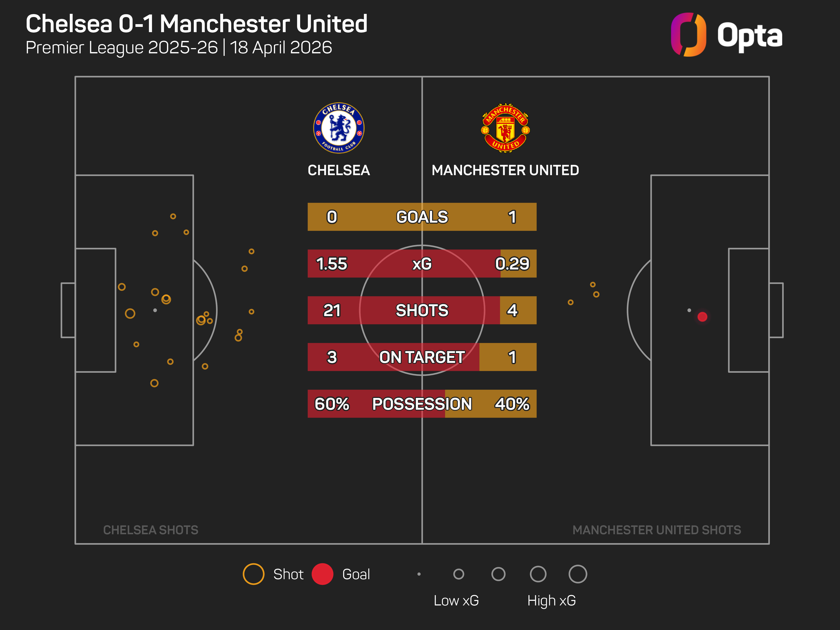Click the SHOTS stat bar label
Image resolution: width=840 pixels, height=630 pixels.
422,310
